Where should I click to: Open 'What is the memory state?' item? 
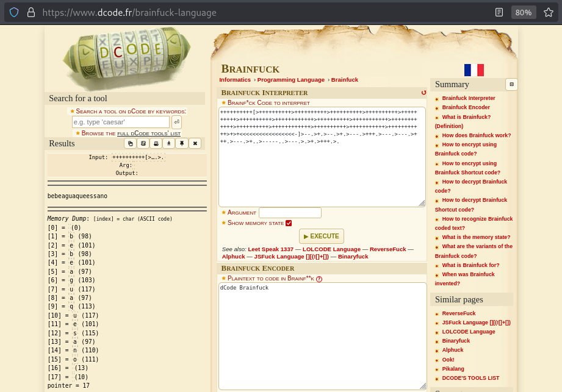476,237
